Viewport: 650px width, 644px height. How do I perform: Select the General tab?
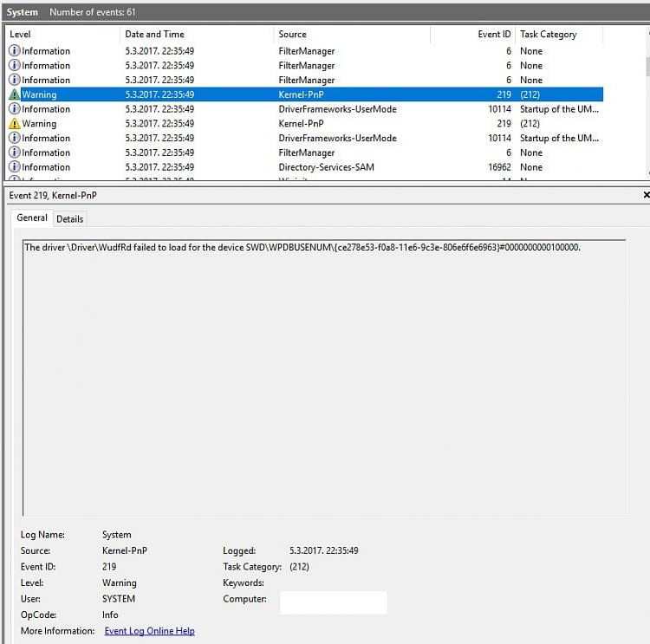point(32,218)
